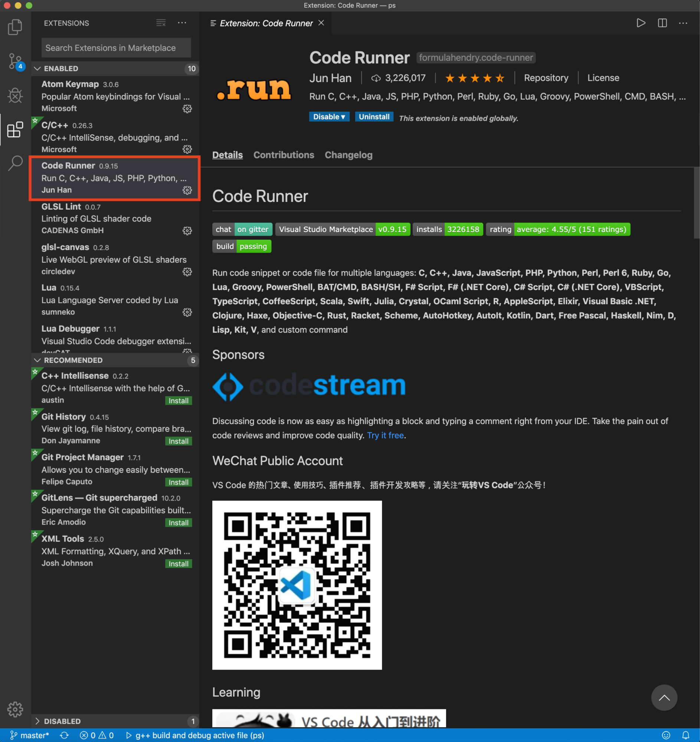
Task: Click the Run Code play icon
Action: click(641, 23)
